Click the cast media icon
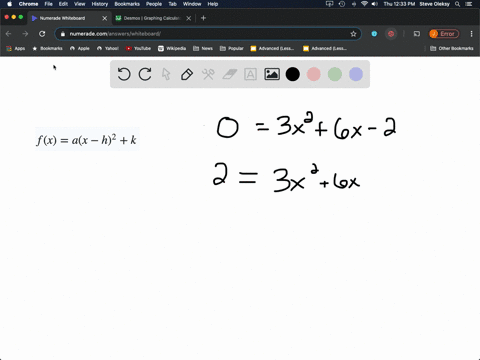480x360 pixels. tap(417, 34)
